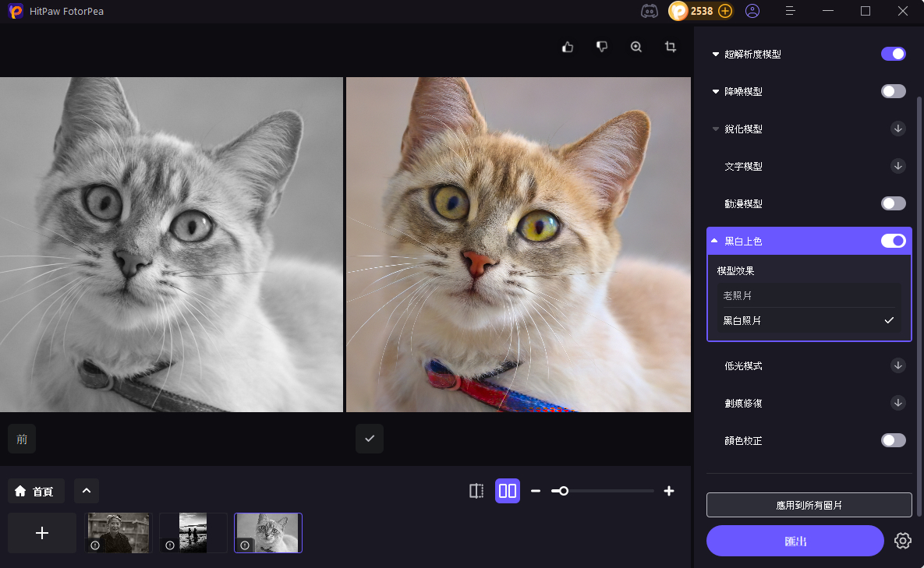Switch to side-by-side comparison view

[x=508, y=491]
